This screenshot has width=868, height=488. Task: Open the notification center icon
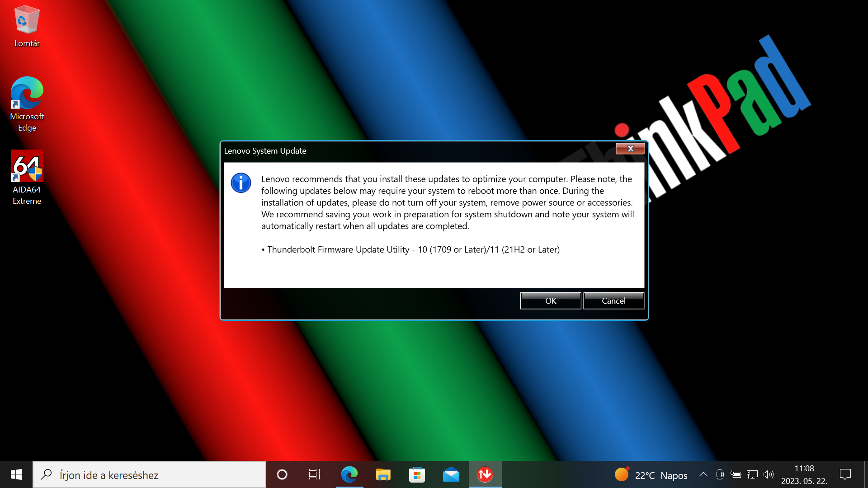(845, 474)
